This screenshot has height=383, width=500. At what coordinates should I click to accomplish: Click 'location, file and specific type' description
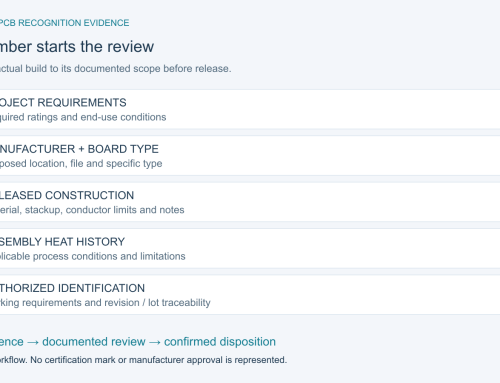coord(96,164)
